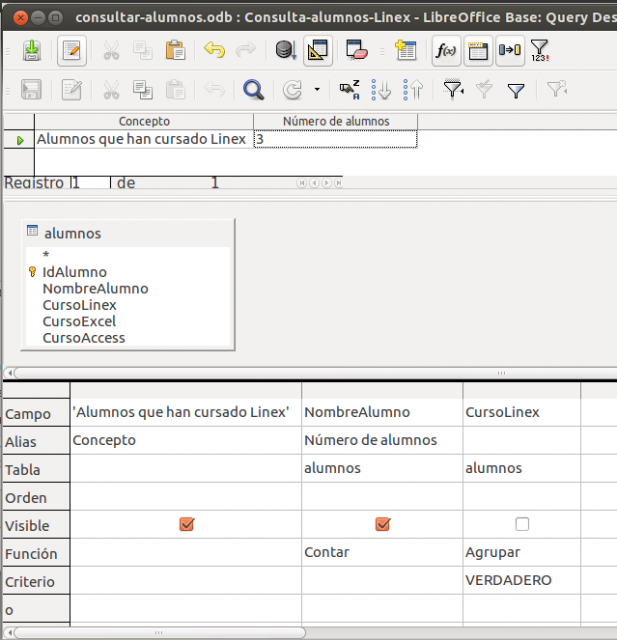Screen dimensions: 617x640
Task: Toggle Edit mode icon in top toolbar
Action: coord(72,51)
